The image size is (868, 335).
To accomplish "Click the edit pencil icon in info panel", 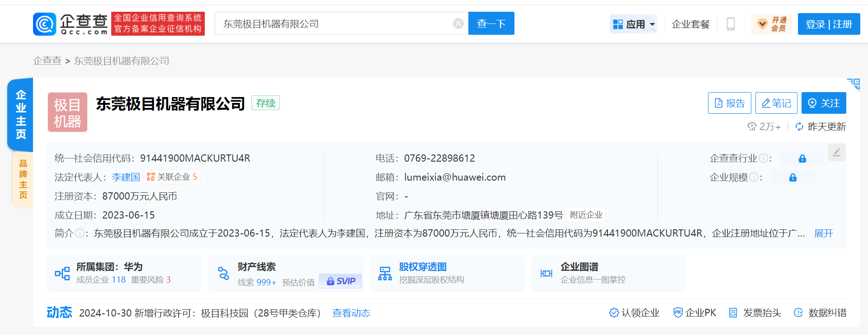I will tap(836, 152).
